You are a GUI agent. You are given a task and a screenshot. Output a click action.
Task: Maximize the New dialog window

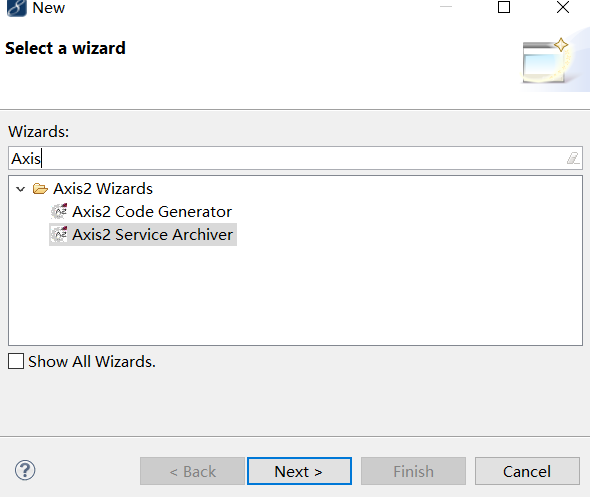click(x=504, y=7)
